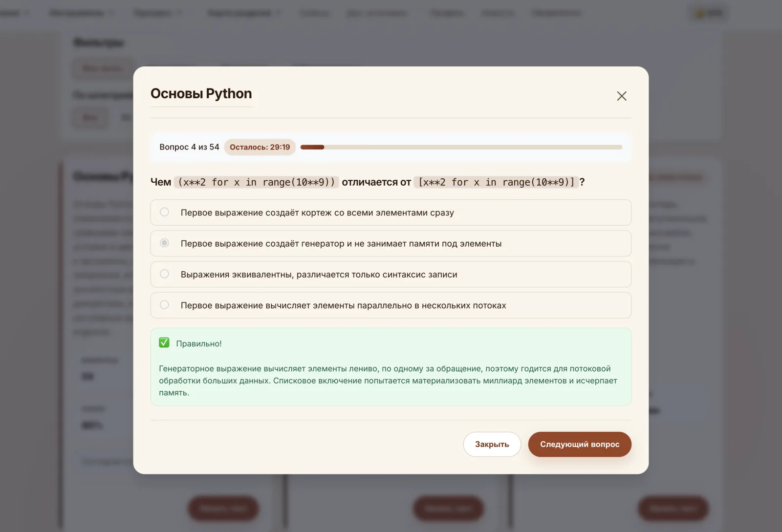Click the Осталось: 29:19 timer badge
Image resolution: width=782 pixels, height=532 pixels.
tap(260, 147)
